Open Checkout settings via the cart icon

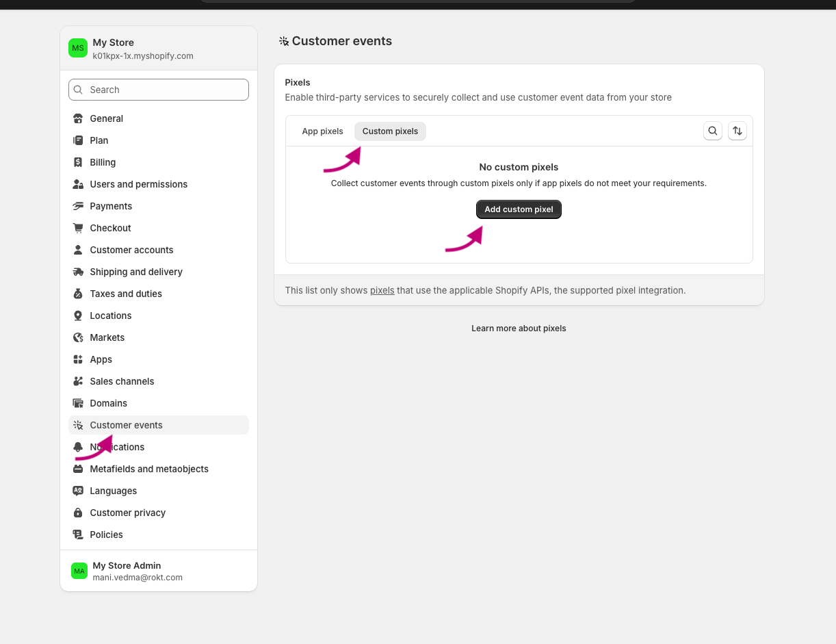79,228
